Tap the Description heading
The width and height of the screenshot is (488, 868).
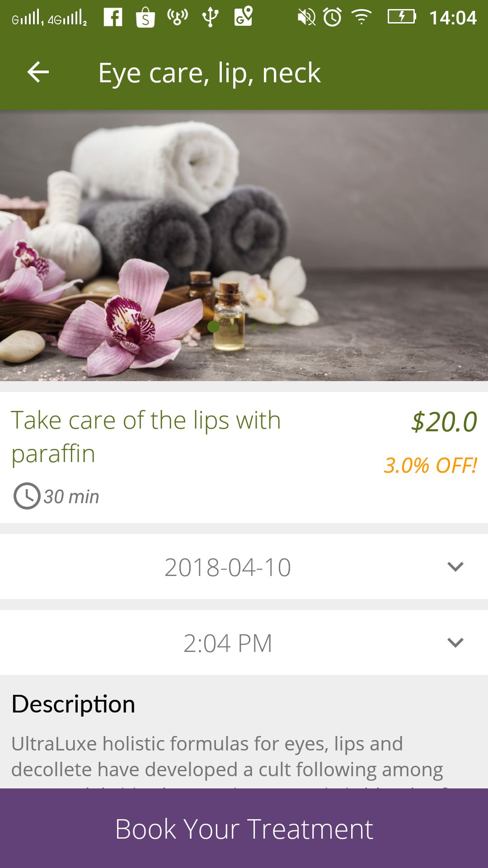tap(73, 704)
